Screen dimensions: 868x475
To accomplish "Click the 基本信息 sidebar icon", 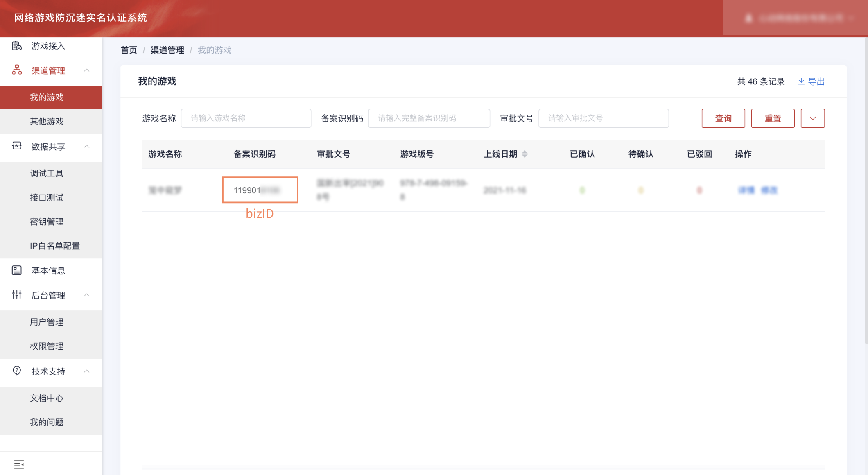I will [x=17, y=270].
